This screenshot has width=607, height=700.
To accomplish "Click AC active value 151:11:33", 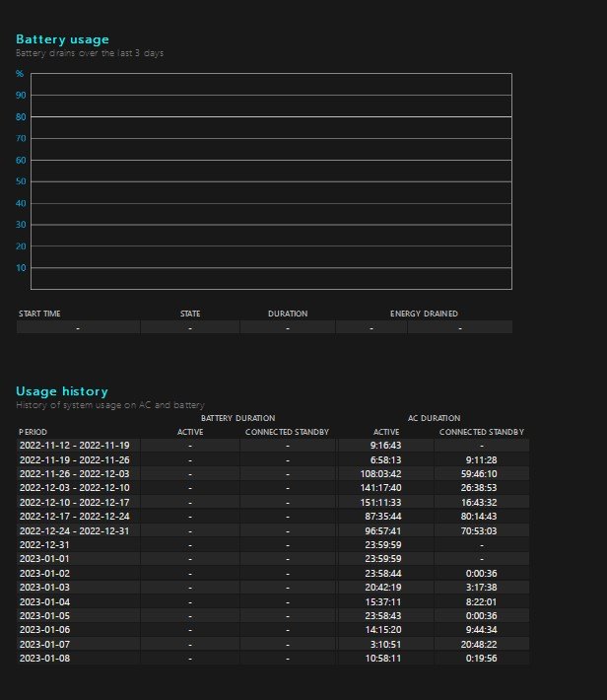I will point(380,502).
